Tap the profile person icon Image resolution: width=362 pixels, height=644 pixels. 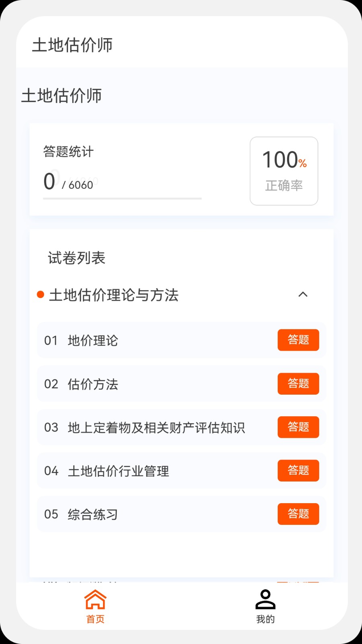(265, 599)
